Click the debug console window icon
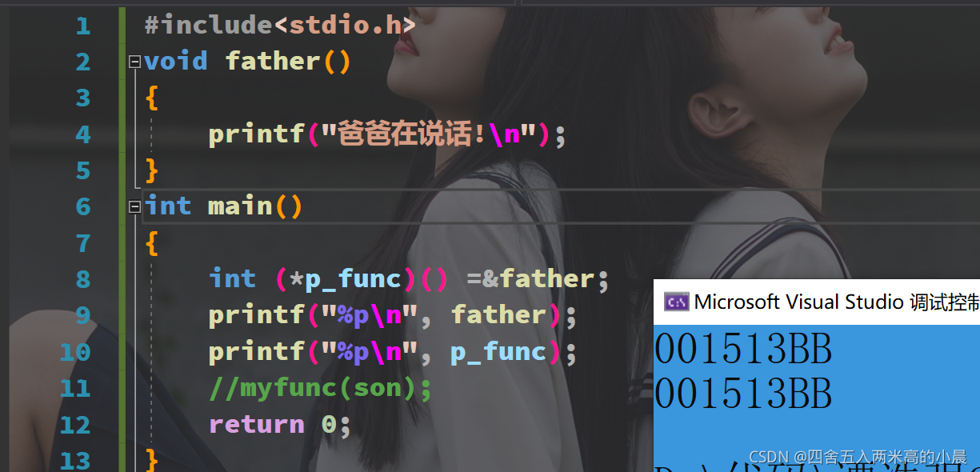980x472 pixels. [677, 302]
